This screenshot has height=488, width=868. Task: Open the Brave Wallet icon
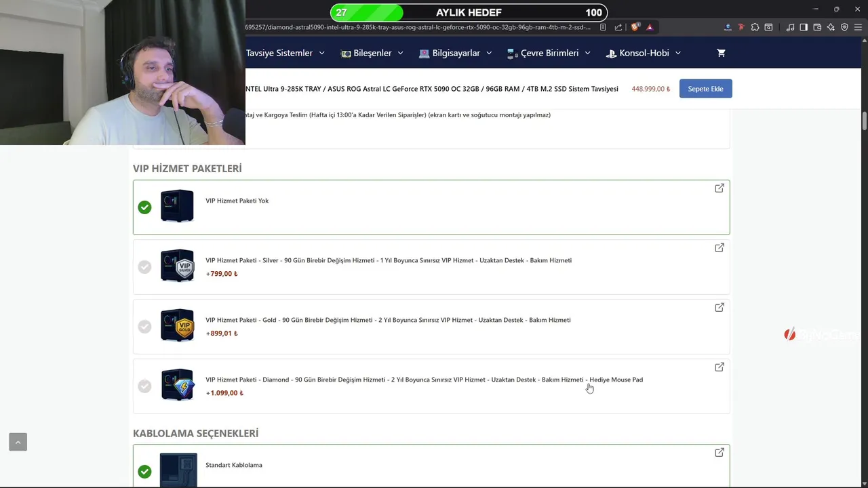coord(817,27)
